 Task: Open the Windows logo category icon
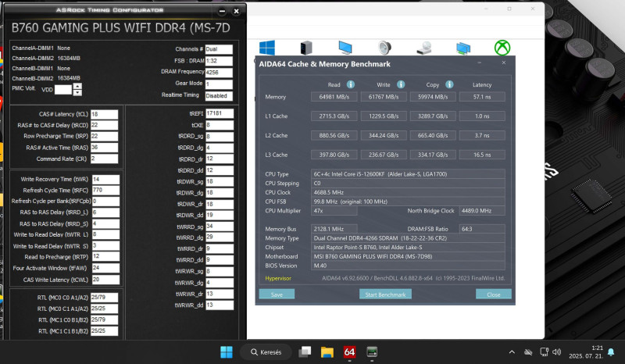(x=266, y=48)
